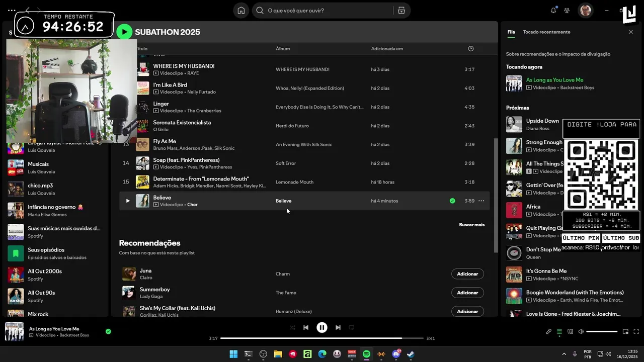The height and width of the screenshot is (362, 644).
Task: Add Summerboy to the playlist
Action: [x=467, y=293]
